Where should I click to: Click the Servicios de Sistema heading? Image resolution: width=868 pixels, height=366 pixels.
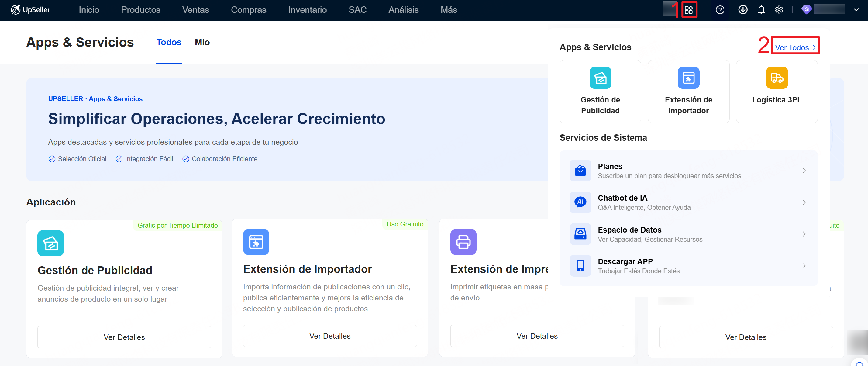[x=603, y=137]
